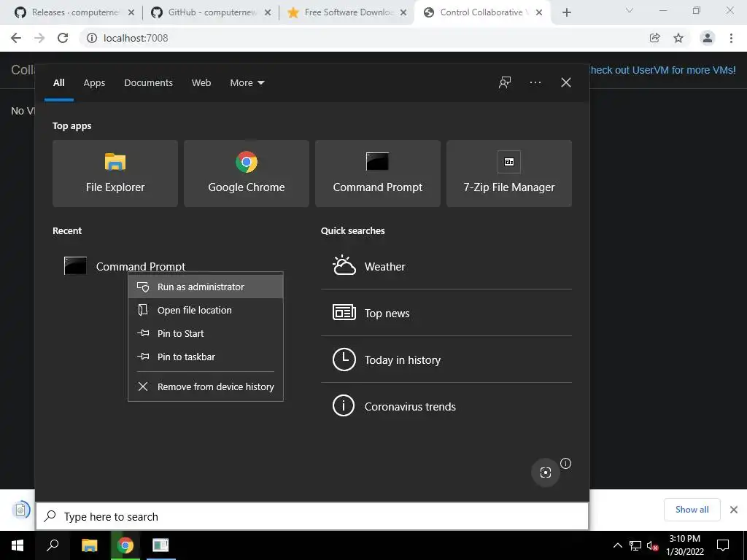The height and width of the screenshot is (560, 747).
Task: Open the notification center icon
Action: (x=723, y=545)
